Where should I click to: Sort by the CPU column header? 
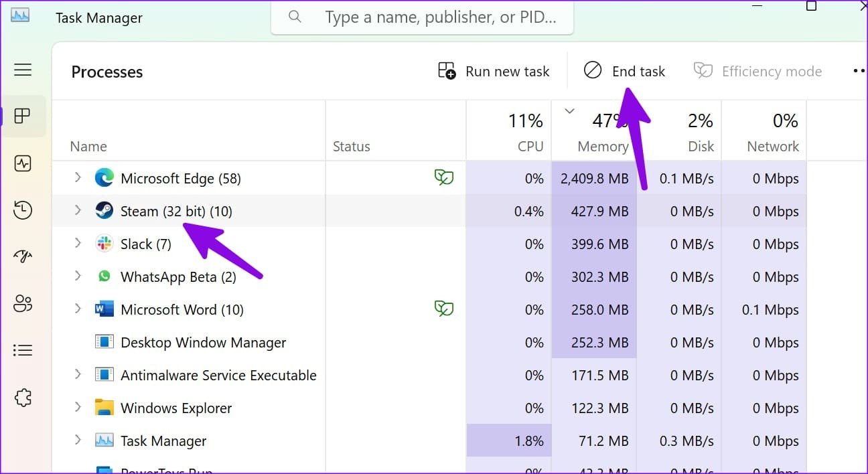508,131
